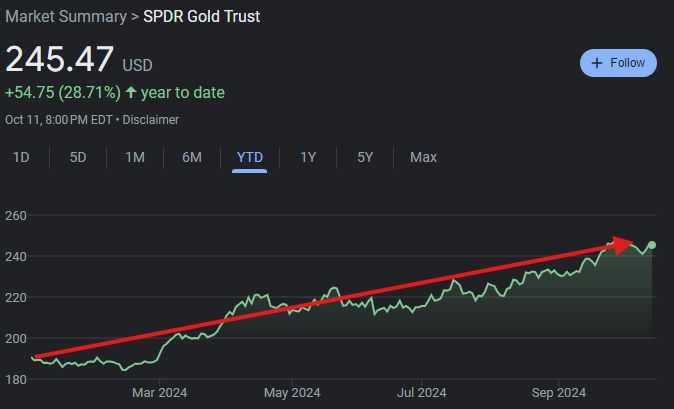Switch to the 1M time range
Screen dimensions: 674x409
pos(135,157)
